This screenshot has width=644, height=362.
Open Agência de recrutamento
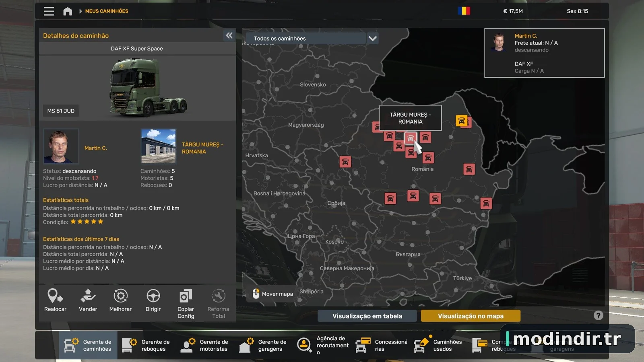tap(323, 345)
